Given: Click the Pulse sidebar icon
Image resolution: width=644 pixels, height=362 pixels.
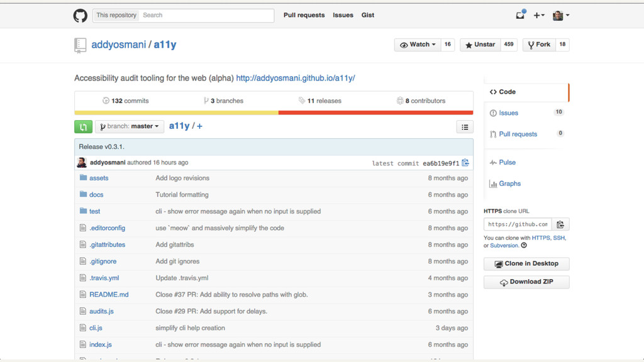Looking at the screenshot, I should [x=493, y=163].
